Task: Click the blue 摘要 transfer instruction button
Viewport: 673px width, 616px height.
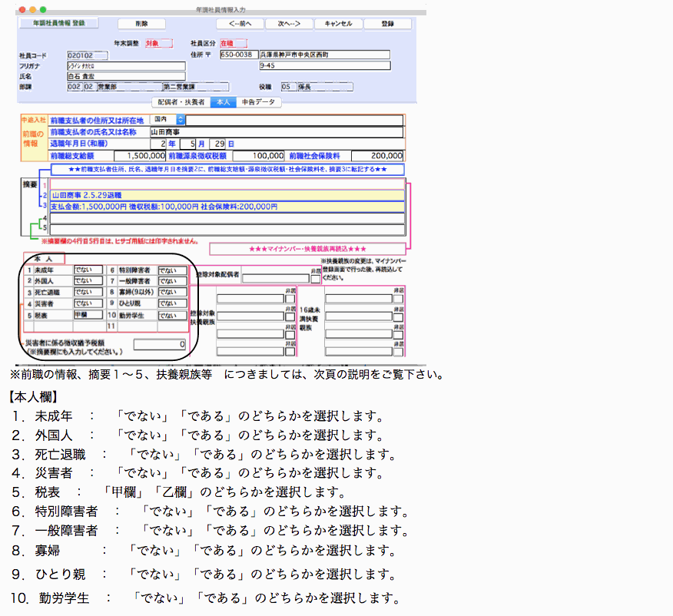Action: coord(227,168)
